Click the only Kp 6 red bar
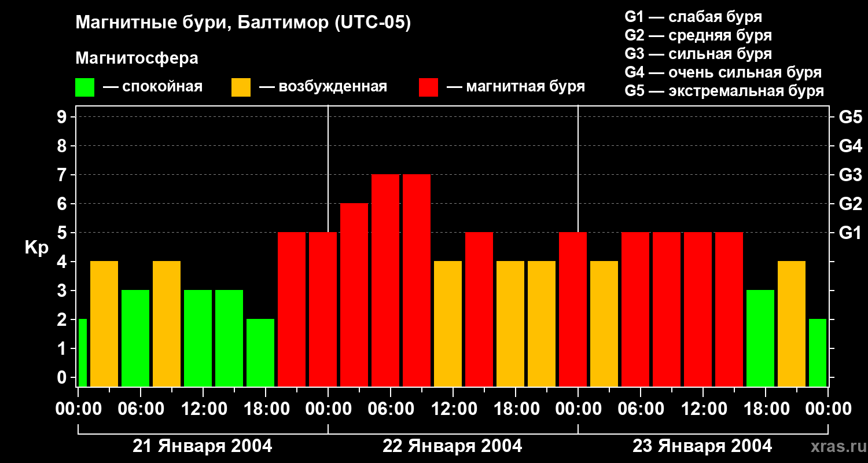The image size is (868, 463). click(354, 295)
